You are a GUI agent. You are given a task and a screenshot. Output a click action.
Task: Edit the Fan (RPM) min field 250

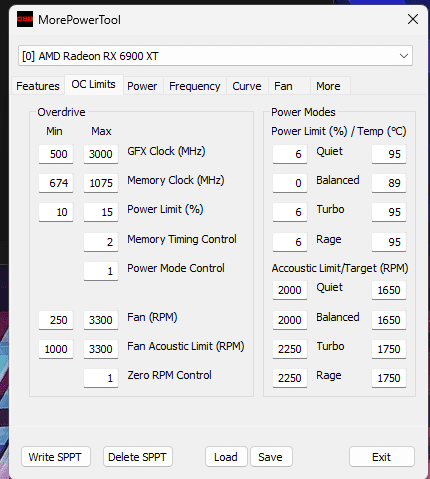coord(56,320)
